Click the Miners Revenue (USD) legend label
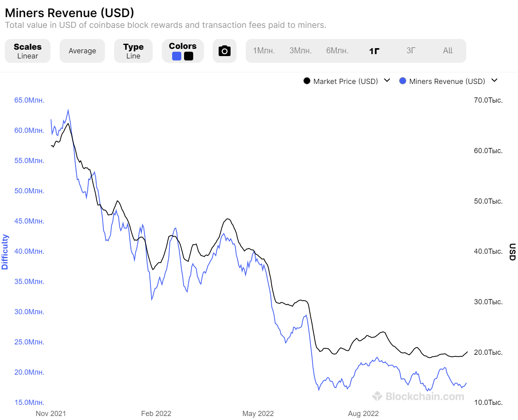518x420 pixels. [x=447, y=81]
